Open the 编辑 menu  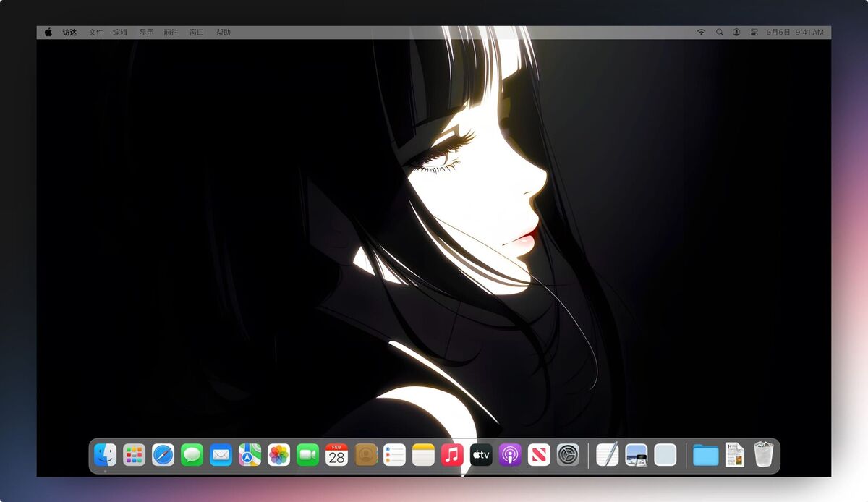120,33
